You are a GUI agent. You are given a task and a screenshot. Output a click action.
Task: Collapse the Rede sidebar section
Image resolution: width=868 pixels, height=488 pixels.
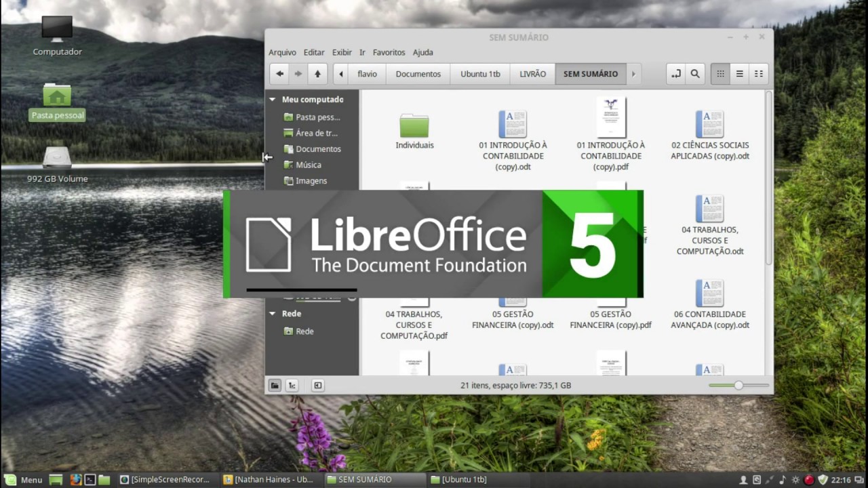point(273,314)
